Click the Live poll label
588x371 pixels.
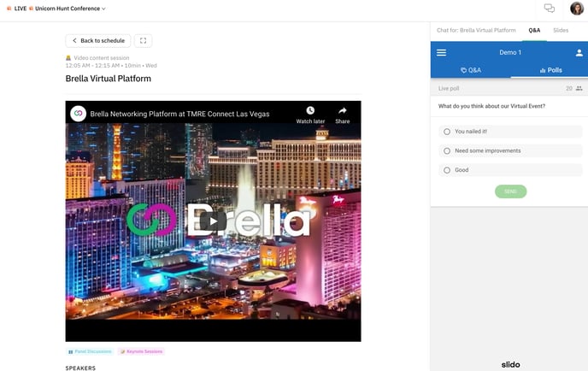[x=449, y=89]
